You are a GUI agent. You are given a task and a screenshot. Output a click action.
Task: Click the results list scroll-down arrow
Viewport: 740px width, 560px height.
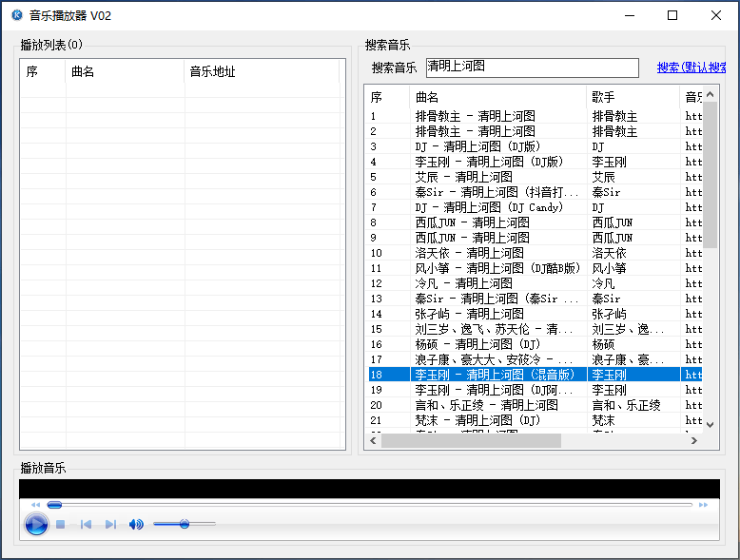tap(710, 423)
